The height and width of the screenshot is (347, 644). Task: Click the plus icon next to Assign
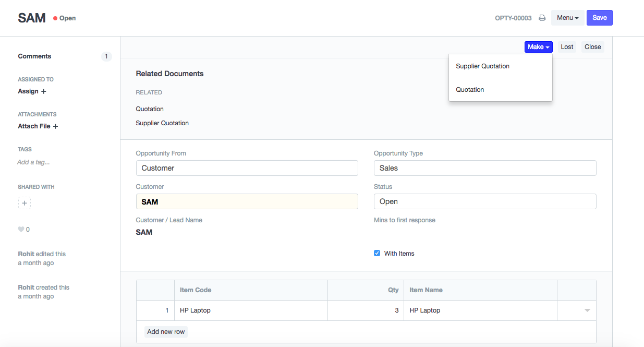(x=43, y=91)
